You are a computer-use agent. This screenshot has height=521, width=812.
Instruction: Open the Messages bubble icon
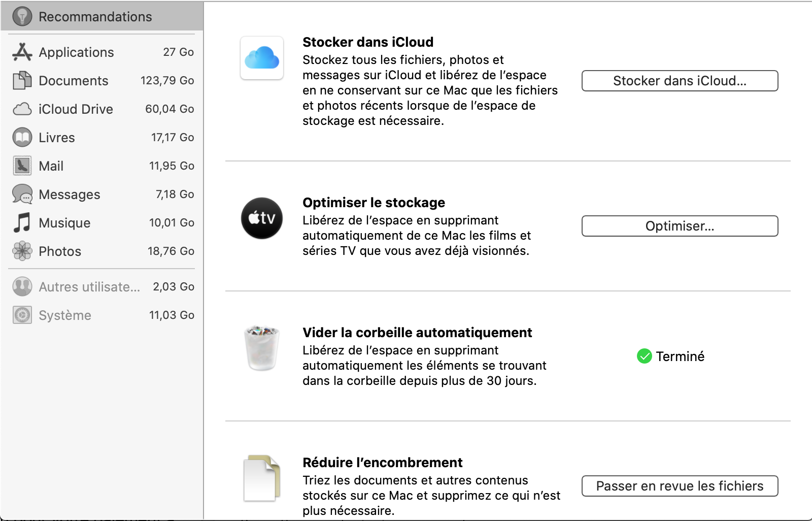(22, 194)
